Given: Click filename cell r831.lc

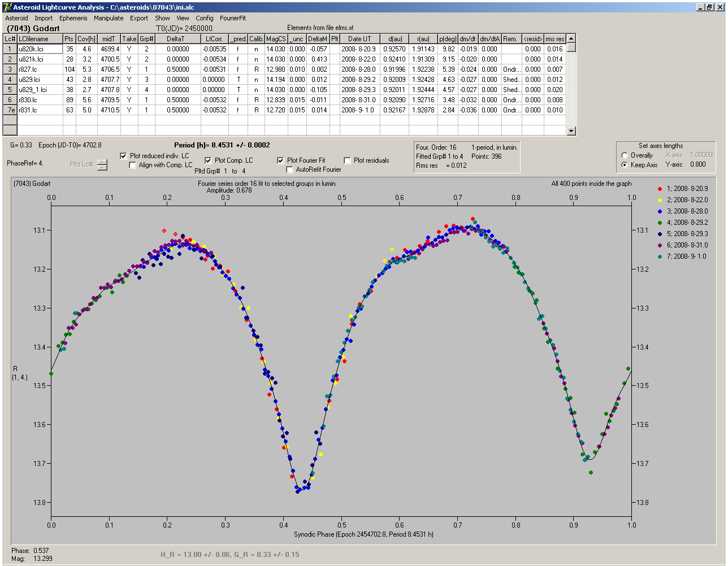Looking at the screenshot, I should [40, 110].
